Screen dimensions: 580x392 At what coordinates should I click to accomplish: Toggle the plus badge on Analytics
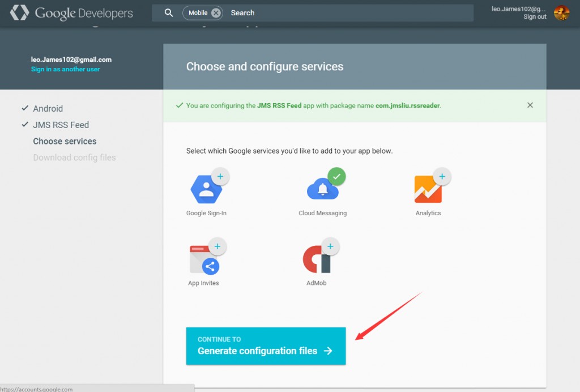[x=442, y=176]
